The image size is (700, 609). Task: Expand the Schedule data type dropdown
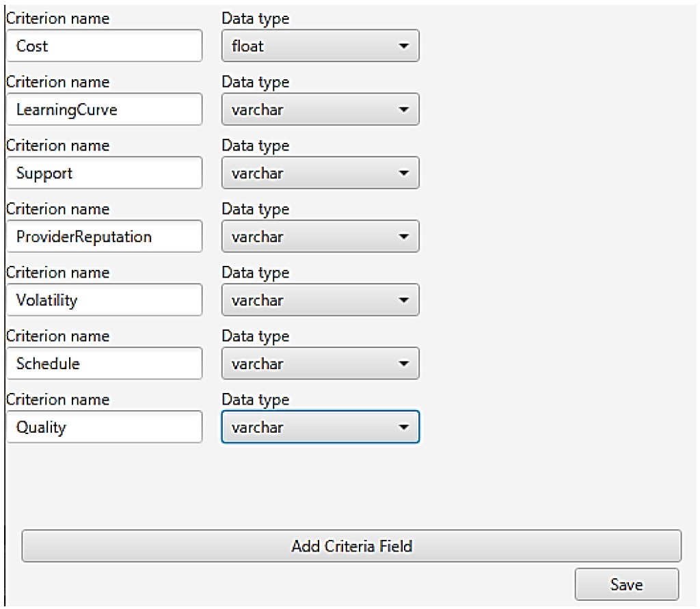pyautogui.click(x=320, y=364)
